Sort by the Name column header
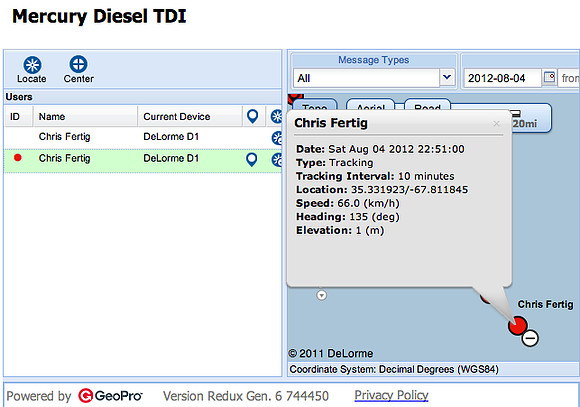This screenshot has width=580, height=407. pyautogui.click(x=85, y=117)
